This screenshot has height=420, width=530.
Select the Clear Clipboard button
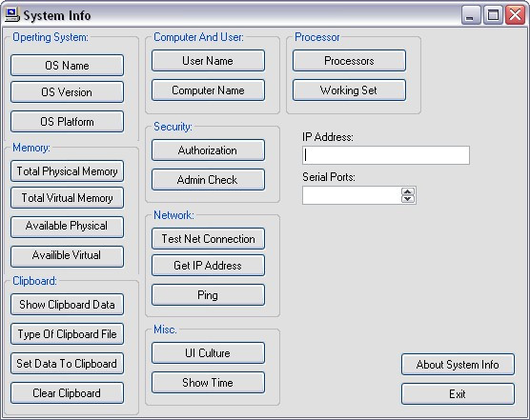click(67, 393)
